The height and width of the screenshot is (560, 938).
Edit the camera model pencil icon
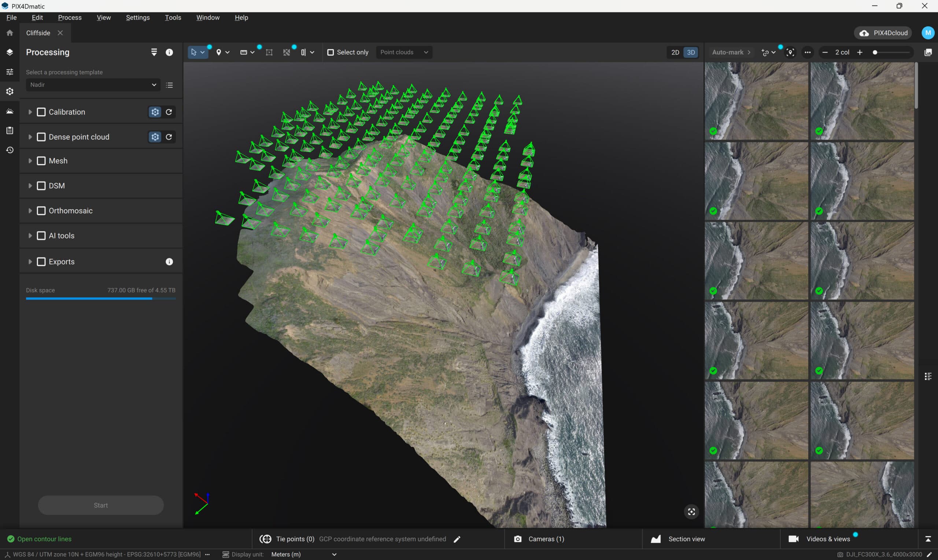(929, 555)
